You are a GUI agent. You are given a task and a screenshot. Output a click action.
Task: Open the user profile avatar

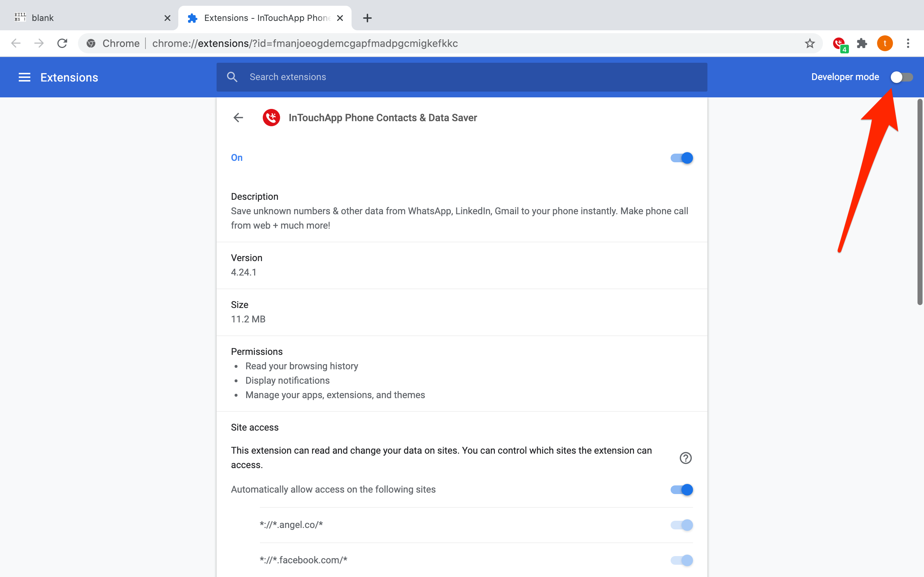pyautogui.click(x=885, y=44)
